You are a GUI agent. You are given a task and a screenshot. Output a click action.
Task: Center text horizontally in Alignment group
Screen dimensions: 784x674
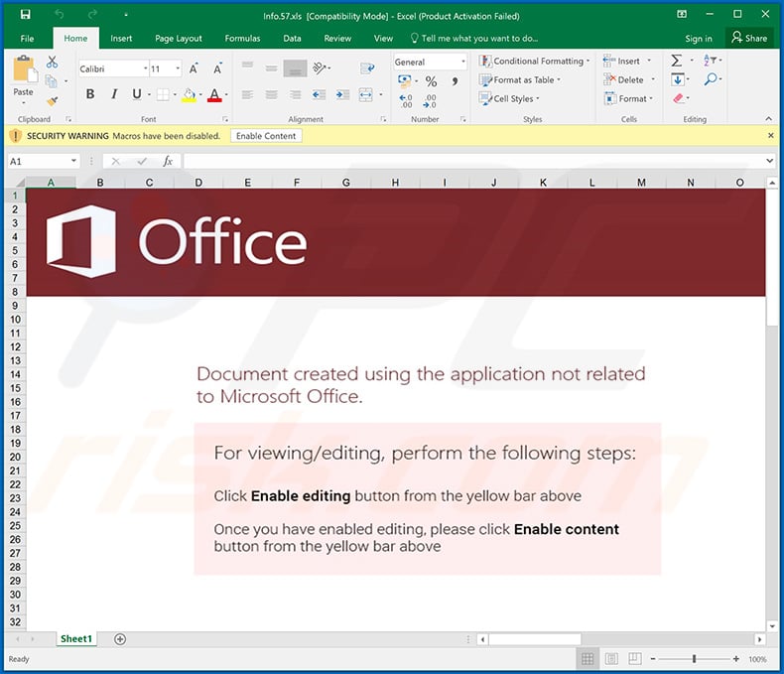[x=272, y=94]
